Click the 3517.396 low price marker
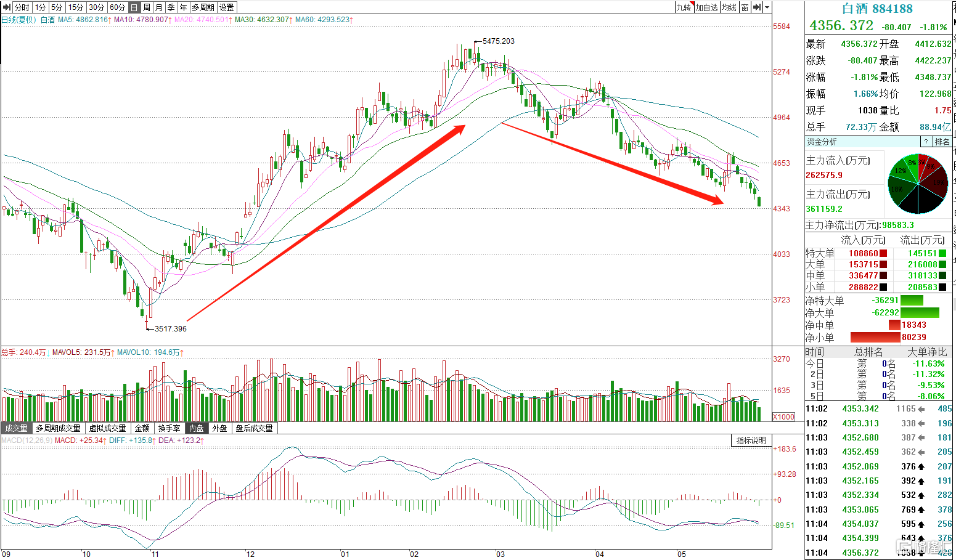Viewport: 956px width, 560px height. click(x=170, y=328)
